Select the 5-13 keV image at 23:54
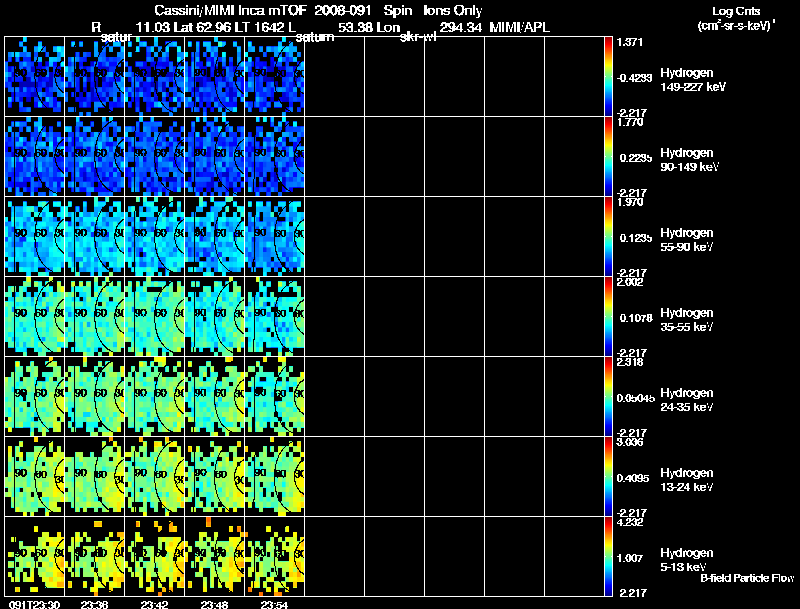 click(275, 557)
